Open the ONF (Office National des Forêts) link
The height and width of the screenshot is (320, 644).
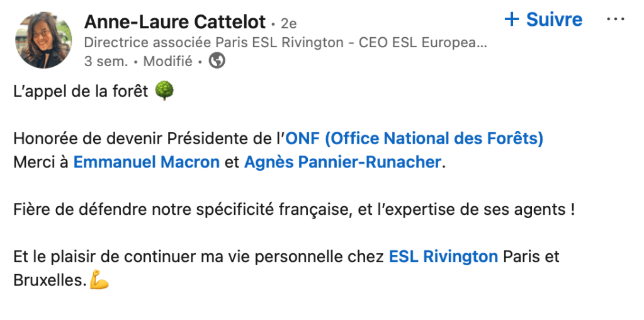click(x=414, y=139)
